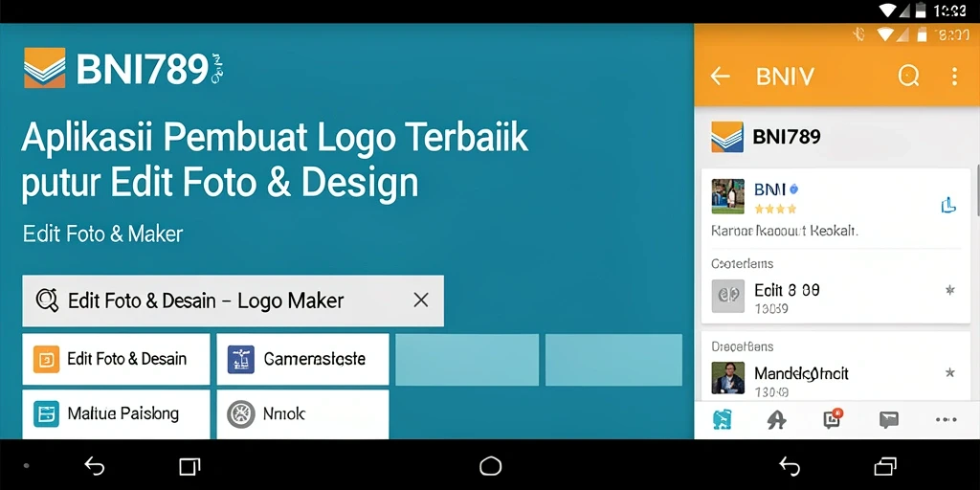Star the Edit 8 00 entry
The image size is (980, 490).
point(950,290)
